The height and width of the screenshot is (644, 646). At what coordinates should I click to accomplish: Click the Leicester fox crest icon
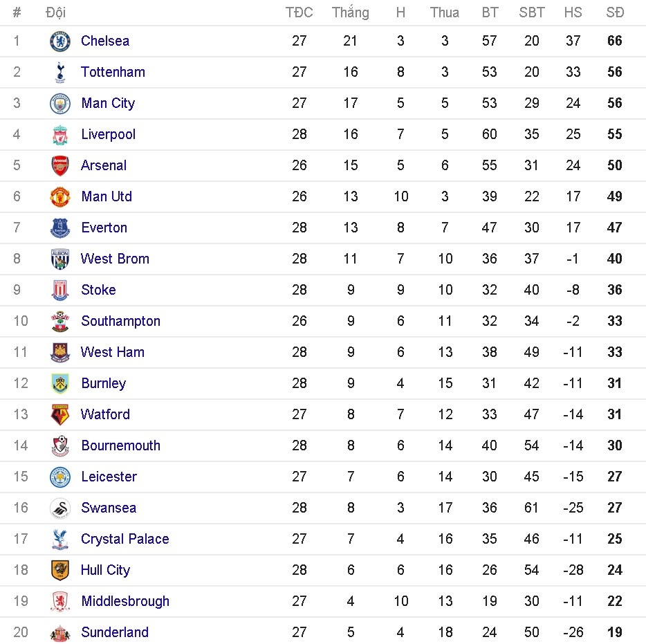[59, 477]
